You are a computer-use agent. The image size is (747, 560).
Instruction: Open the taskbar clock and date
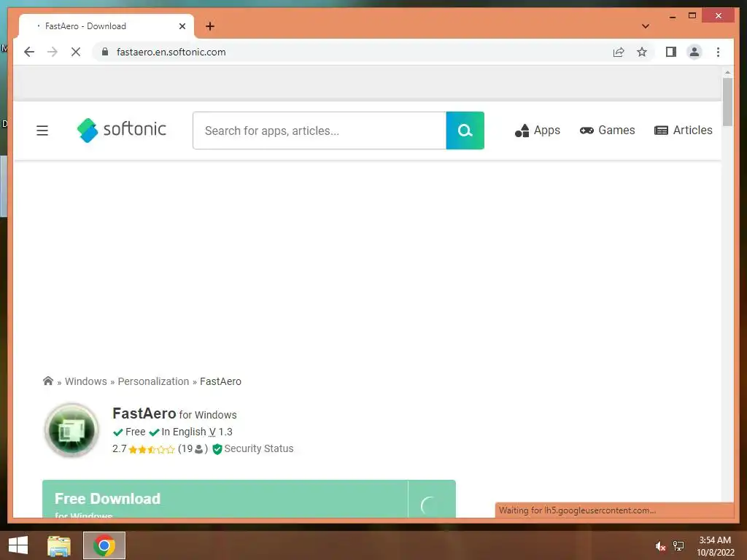click(x=715, y=546)
